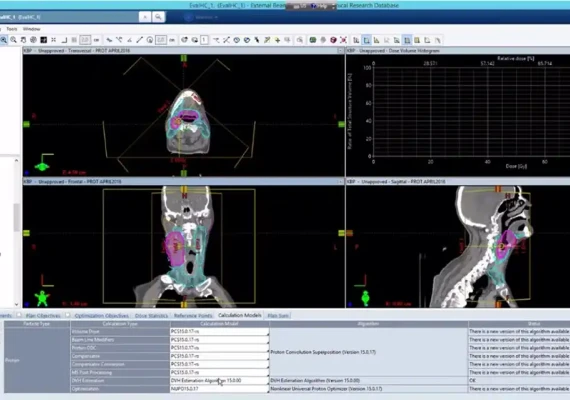570x400 pixels.
Task: Select the zoom-out magnifier tool
Action: click(13, 40)
